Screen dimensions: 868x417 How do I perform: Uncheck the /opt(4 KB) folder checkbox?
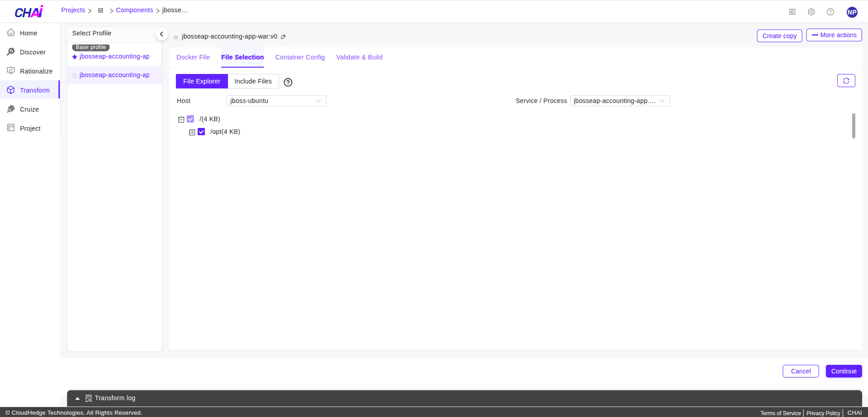201,132
